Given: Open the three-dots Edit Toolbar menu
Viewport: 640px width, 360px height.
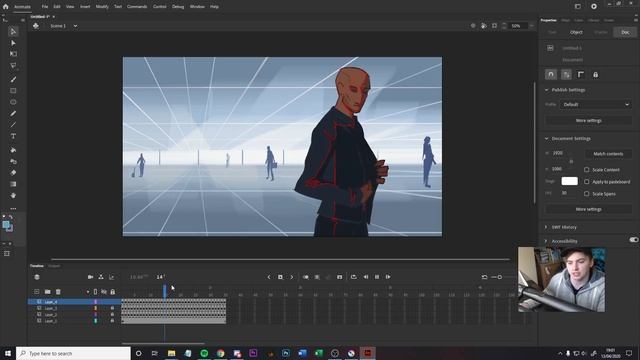Looking at the screenshot, I should pyautogui.click(x=13, y=209).
